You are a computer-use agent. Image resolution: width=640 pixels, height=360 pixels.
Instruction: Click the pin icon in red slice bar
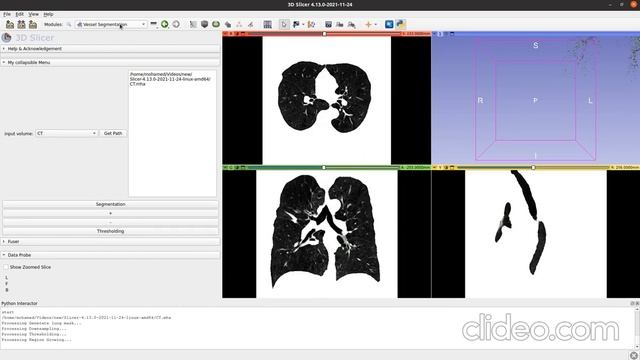point(225,34)
